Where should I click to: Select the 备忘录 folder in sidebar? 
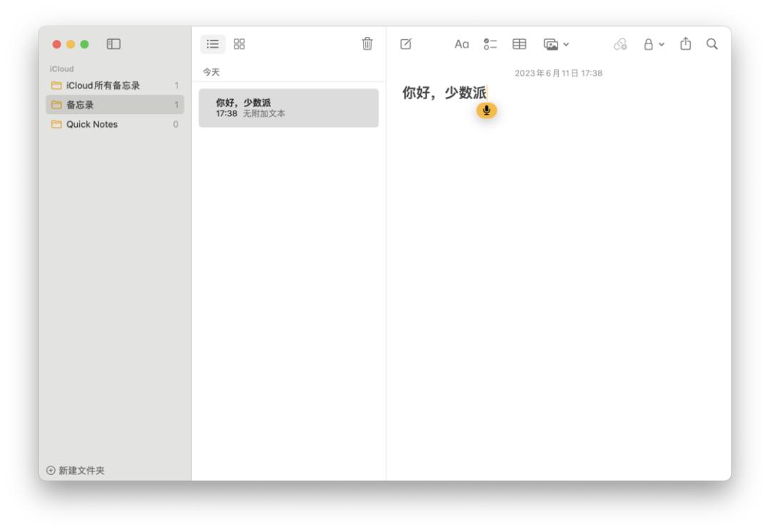click(115, 105)
